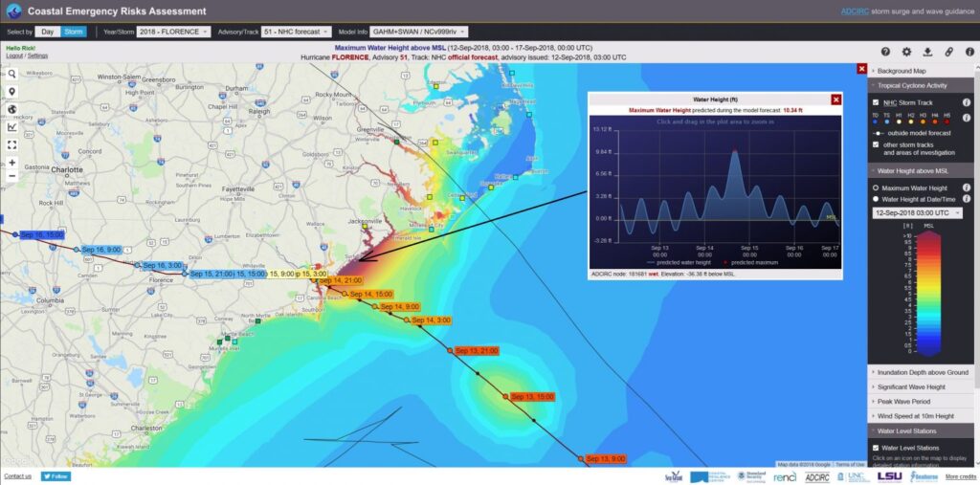Open the Year/Storm 2018 - FLORENCE dropdown
This screenshot has height=485, width=980.
click(174, 32)
